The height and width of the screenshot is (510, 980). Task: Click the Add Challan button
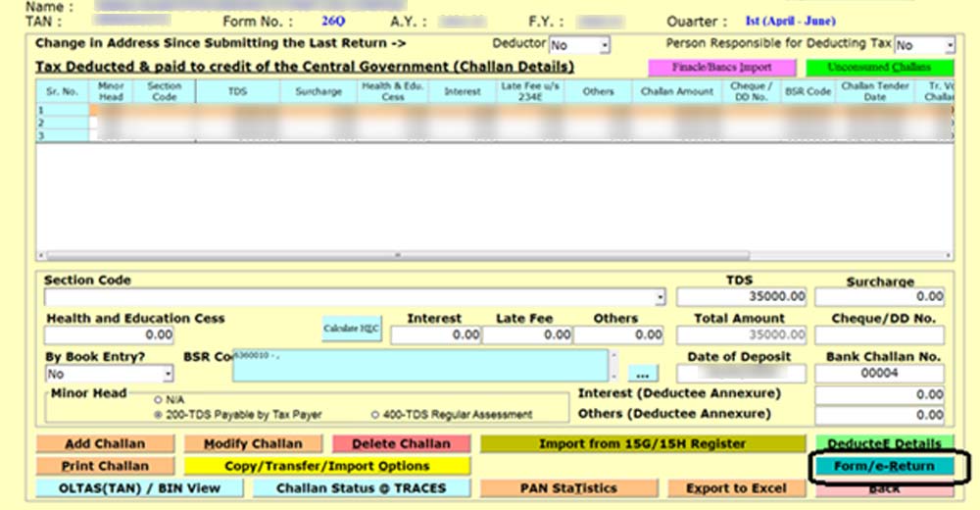click(x=105, y=444)
